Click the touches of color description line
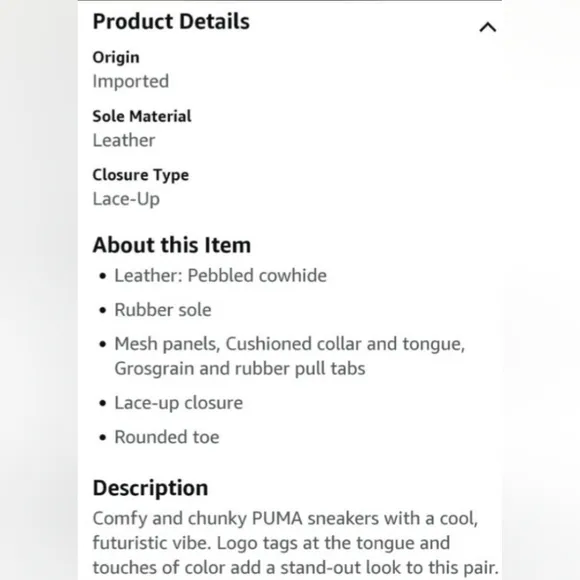The height and width of the screenshot is (580, 580). click(x=295, y=568)
